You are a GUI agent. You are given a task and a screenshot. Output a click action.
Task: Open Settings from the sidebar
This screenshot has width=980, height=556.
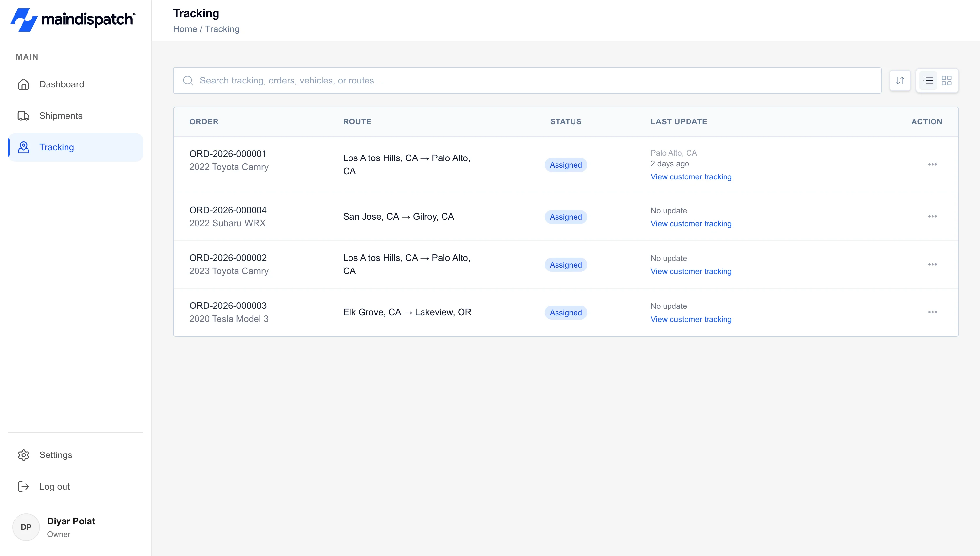point(76,455)
